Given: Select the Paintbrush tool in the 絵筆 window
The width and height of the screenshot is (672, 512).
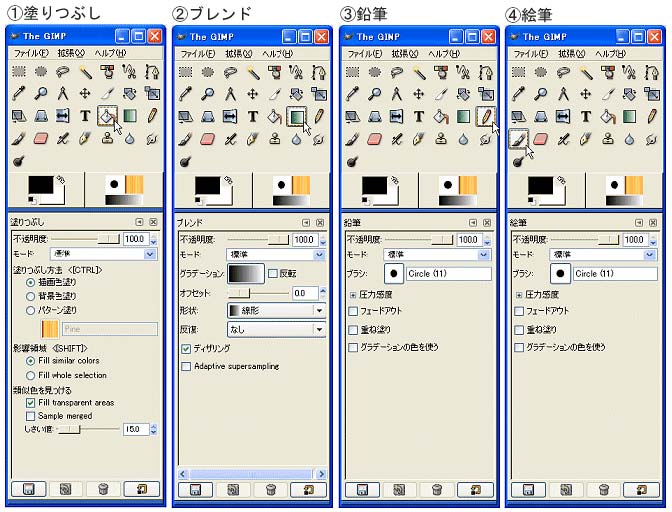Looking at the screenshot, I should tap(519, 138).
